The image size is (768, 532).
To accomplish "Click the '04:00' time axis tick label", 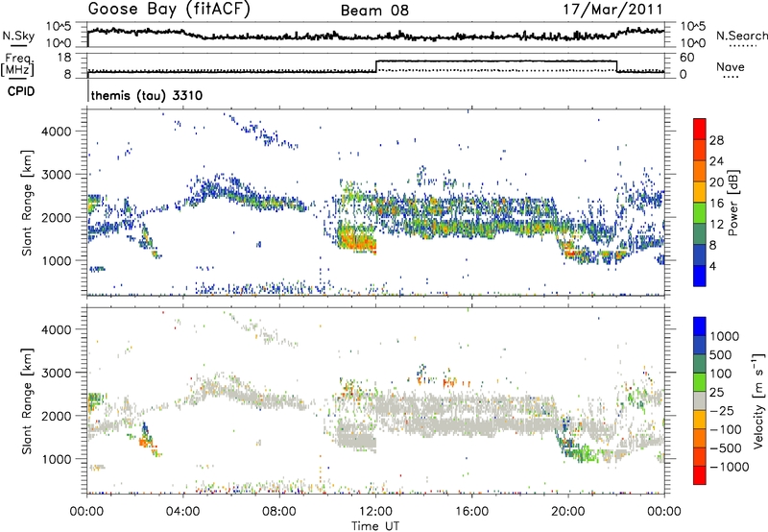I will (183, 512).
